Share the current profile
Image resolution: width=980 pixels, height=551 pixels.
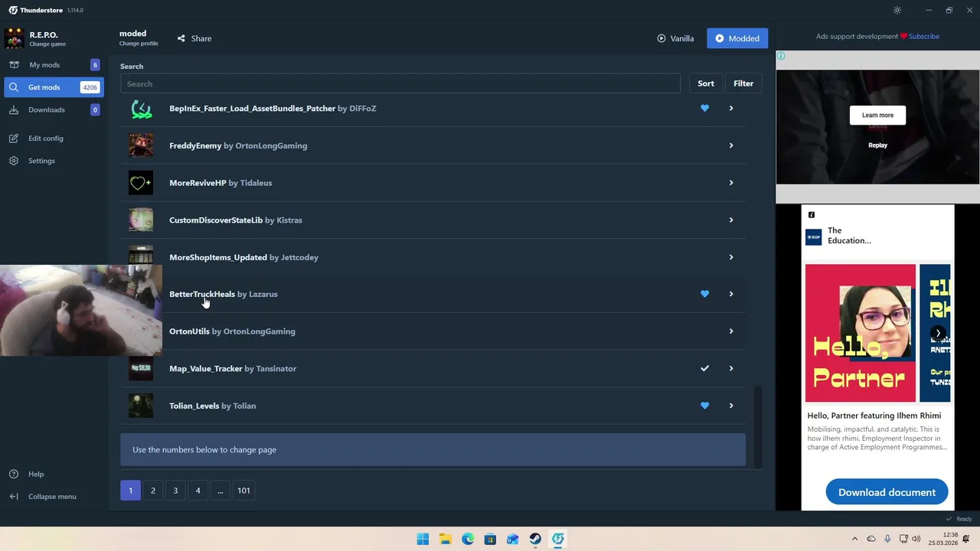click(194, 38)
